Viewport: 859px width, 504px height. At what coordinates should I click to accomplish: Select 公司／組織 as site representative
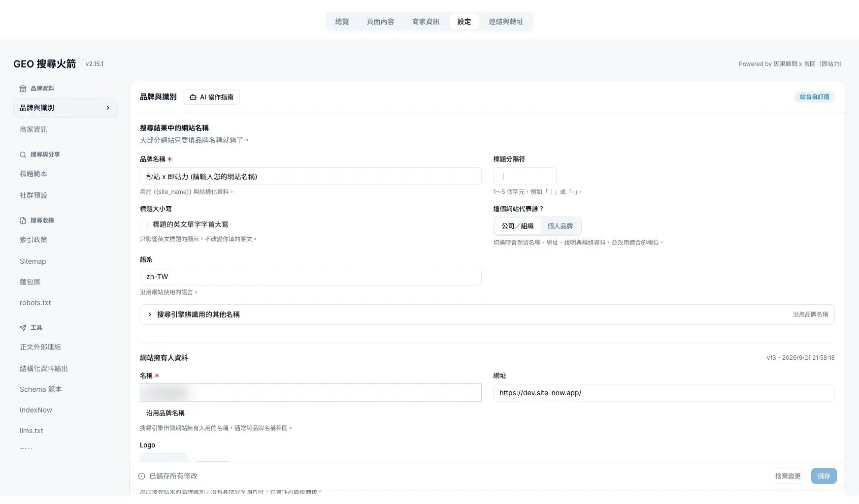point(518,226)
